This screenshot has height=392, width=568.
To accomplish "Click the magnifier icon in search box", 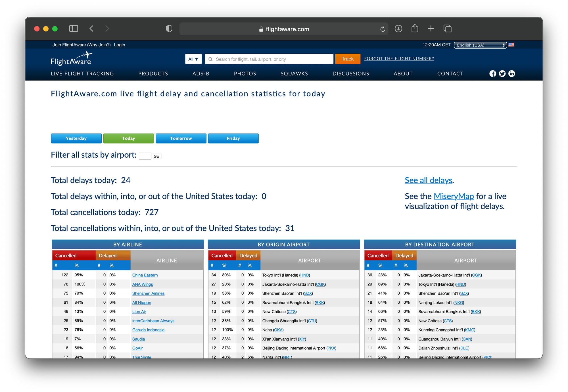I will pos(210,59).
